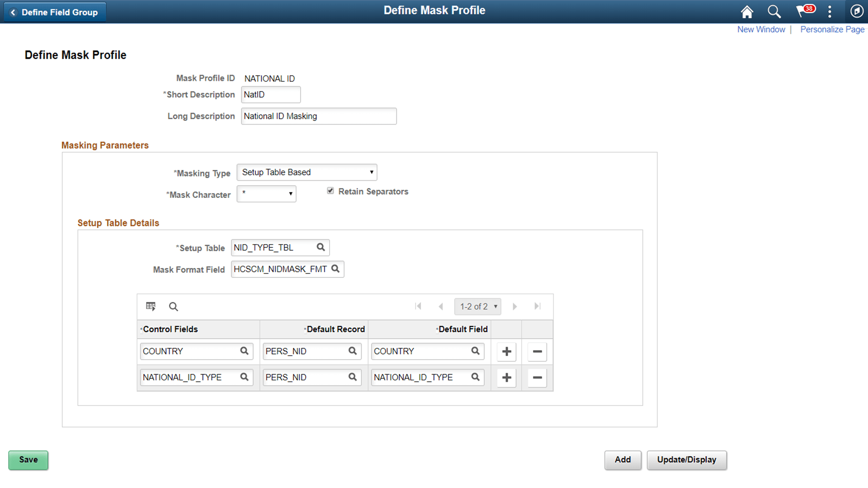Viewport: 868px width, 488px height.
Task: Open the grid Find search icon
Action: (x=173, y=306)
